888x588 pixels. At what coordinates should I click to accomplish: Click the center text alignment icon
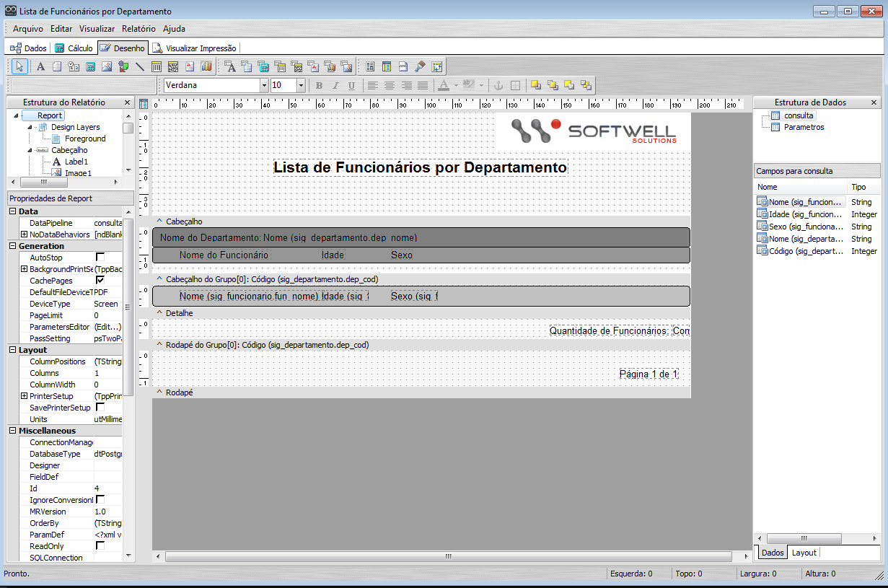(390, 85)
